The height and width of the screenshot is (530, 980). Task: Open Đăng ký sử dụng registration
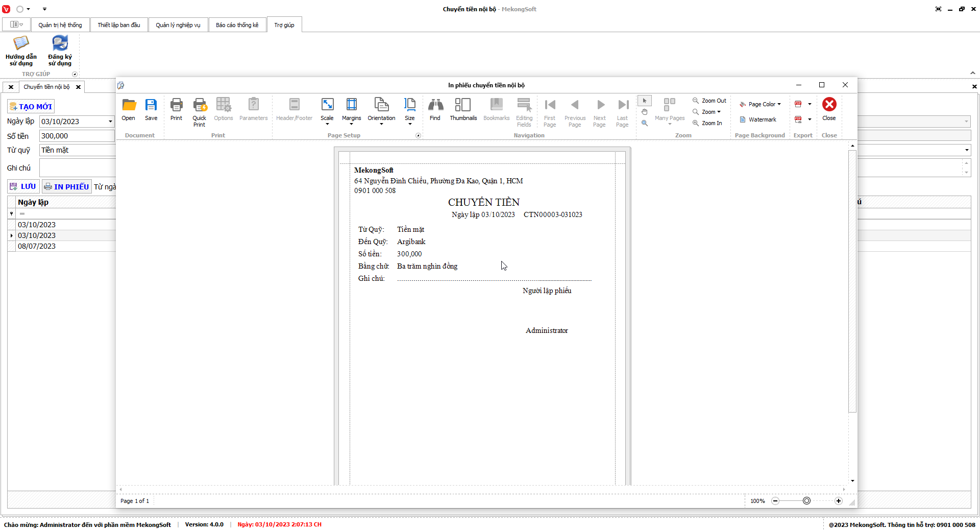click(60, 51)
